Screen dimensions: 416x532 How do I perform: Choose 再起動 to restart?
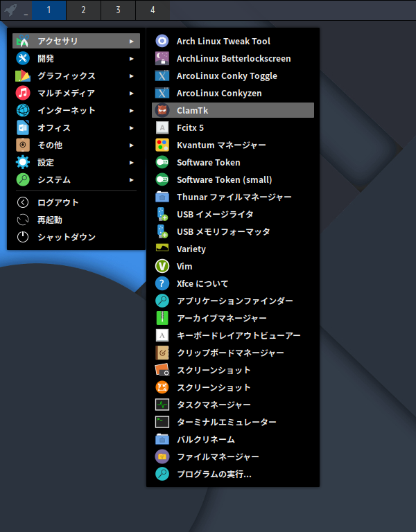[x=76, y=220]
